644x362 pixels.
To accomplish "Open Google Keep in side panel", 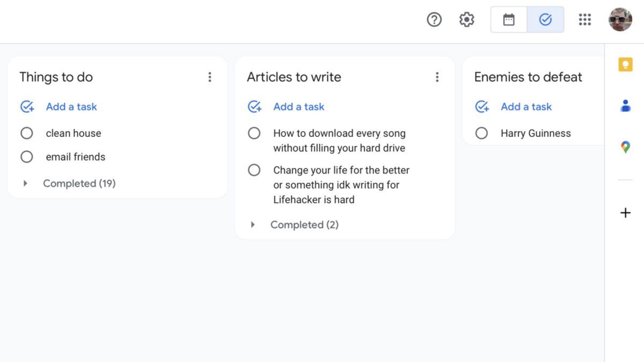I will click(625, 65).
